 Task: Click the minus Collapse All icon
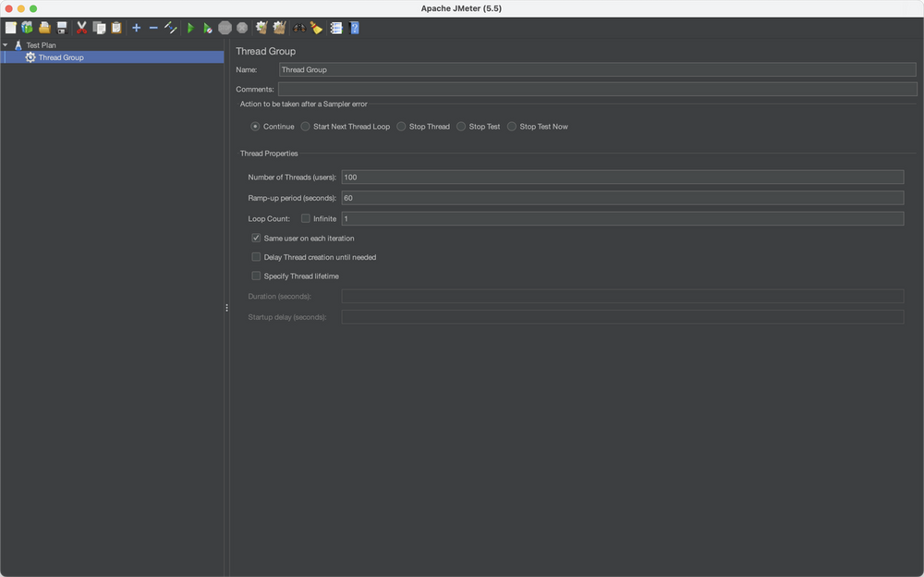point(153,28)
